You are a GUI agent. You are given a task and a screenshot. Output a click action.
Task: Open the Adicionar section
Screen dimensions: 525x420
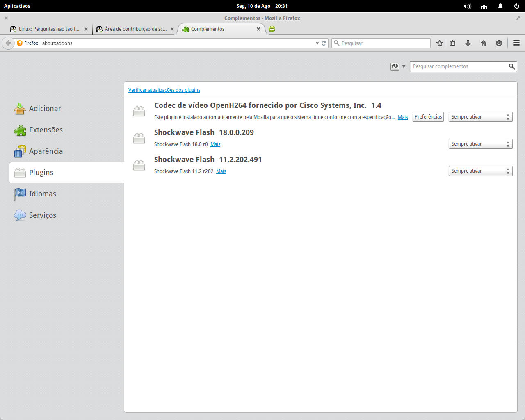(66, 109)
